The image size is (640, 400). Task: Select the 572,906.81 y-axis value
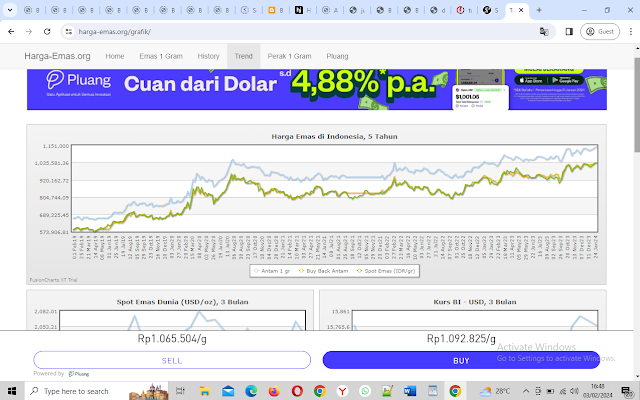pos(54,232)
